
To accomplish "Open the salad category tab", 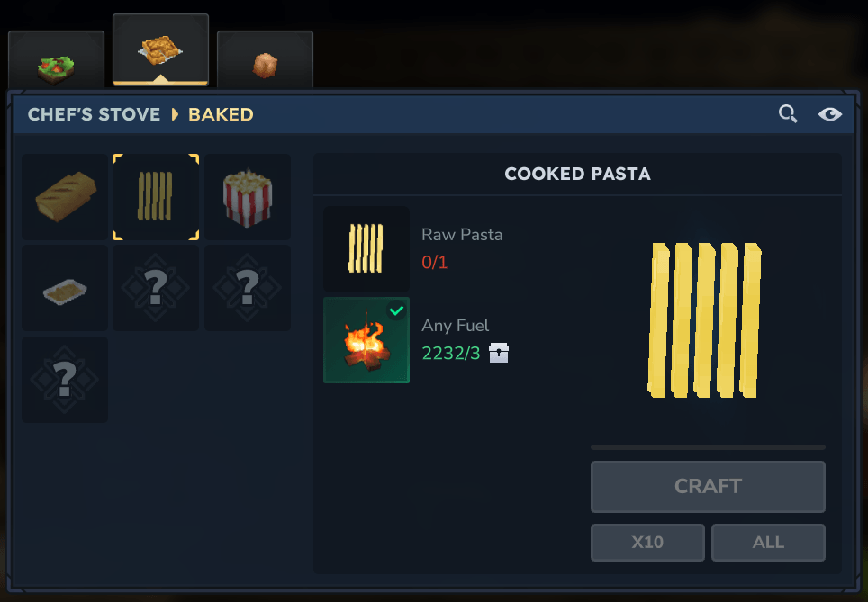I will pos(56,59).
